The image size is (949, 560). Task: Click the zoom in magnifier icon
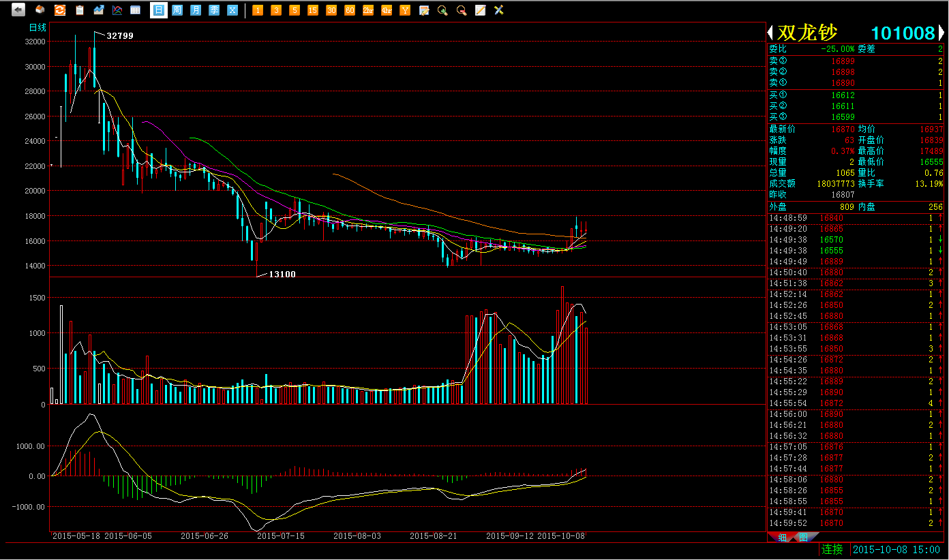point(442,10)
